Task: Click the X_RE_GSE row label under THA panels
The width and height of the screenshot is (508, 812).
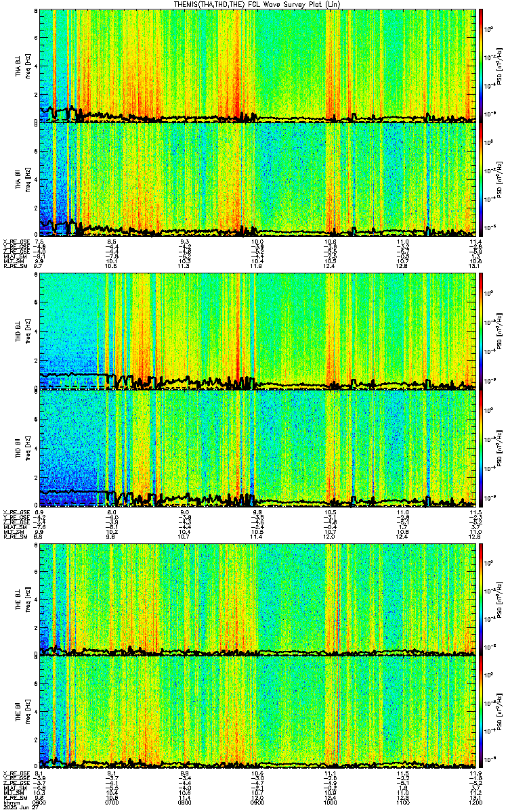Action: pos(17,242)
